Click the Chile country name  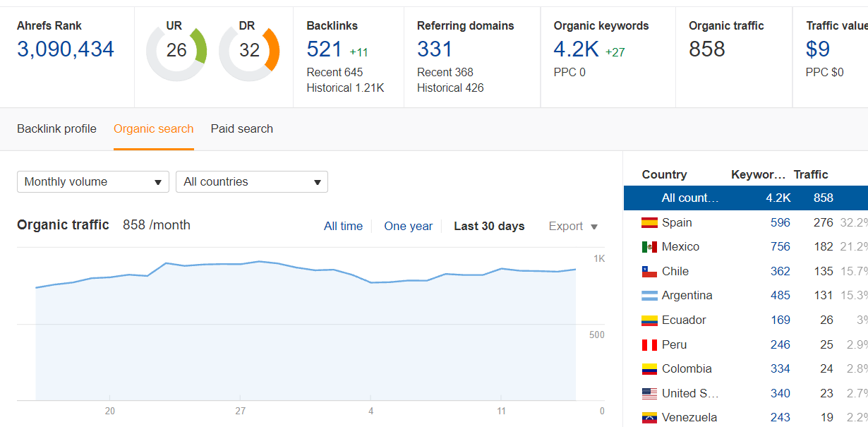pyautogui.click(x=675, y=271)
